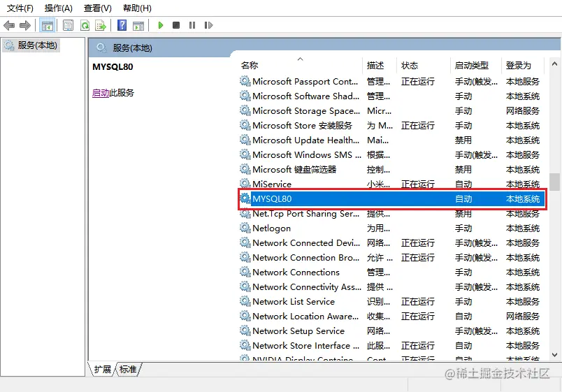Click the Forward arrow toolbar icon

(x=25, y=25)
